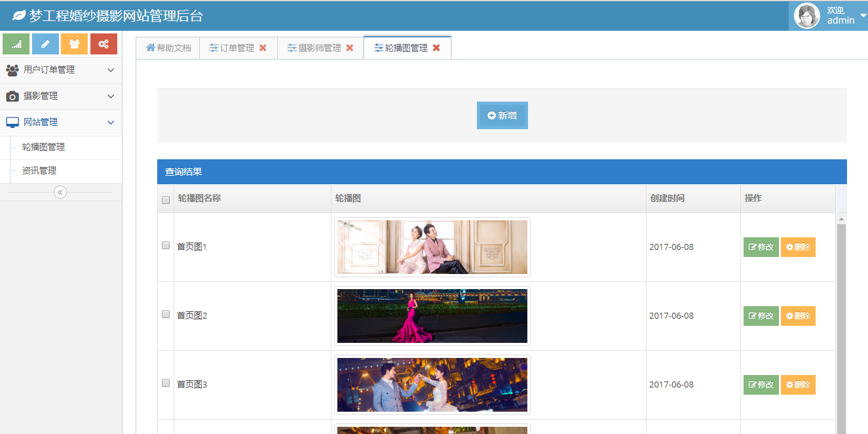This screenshot has width=868, height=434.
Task: Click the blue pencil shortcut icon
Action: pyautogui.click(x=45, y=44)
